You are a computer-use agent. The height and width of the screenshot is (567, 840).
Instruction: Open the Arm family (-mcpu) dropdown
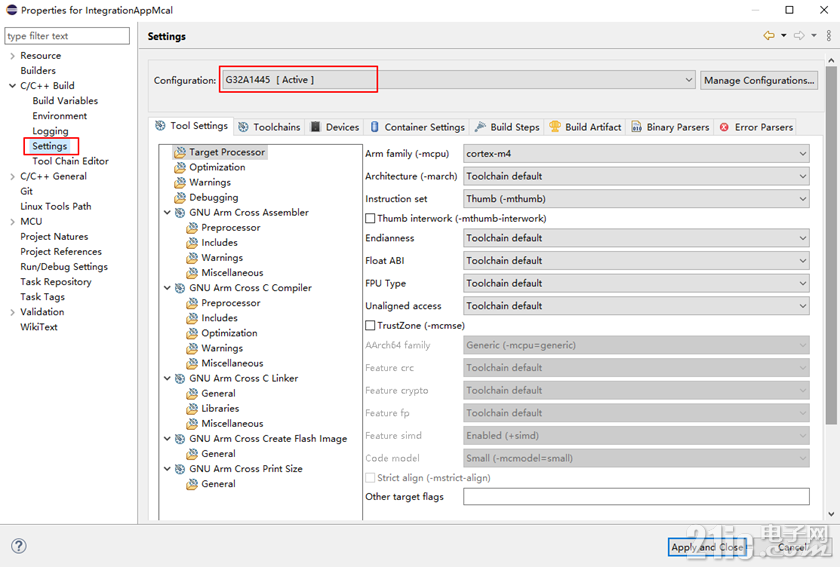[636, 154]
